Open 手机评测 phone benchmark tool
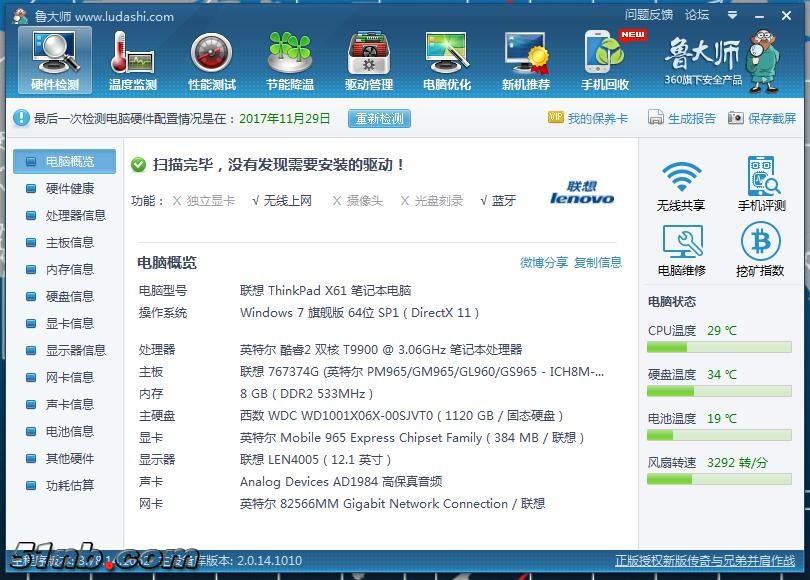 [x=761, y=186]
